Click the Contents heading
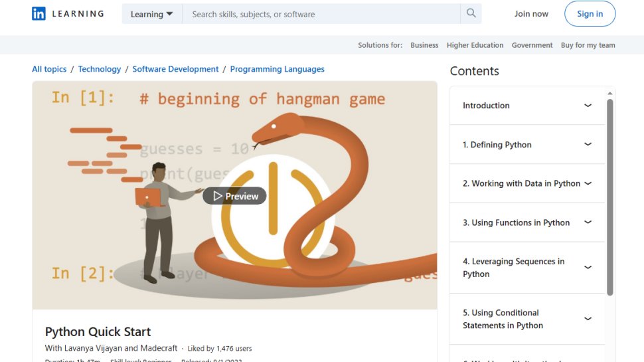The width and height of the screenshot is (644, 362). click(x=475, y=71)
